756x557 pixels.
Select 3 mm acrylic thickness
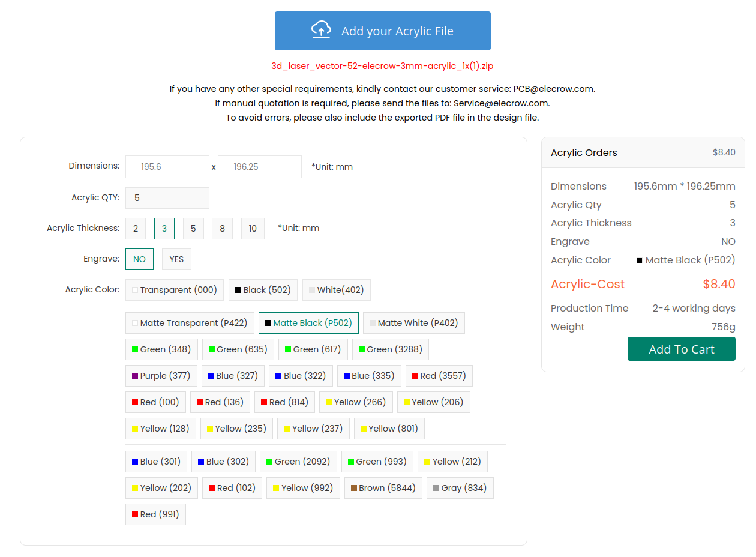pyautogui.click(x=164, y=229)
